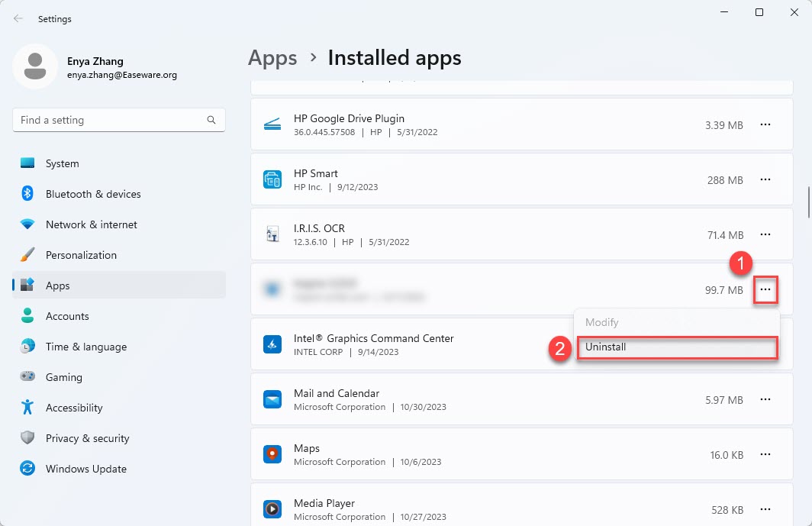This screenshot has height=526, width=812.
Task: Open more options for Media Player
Action: point(765,509)
